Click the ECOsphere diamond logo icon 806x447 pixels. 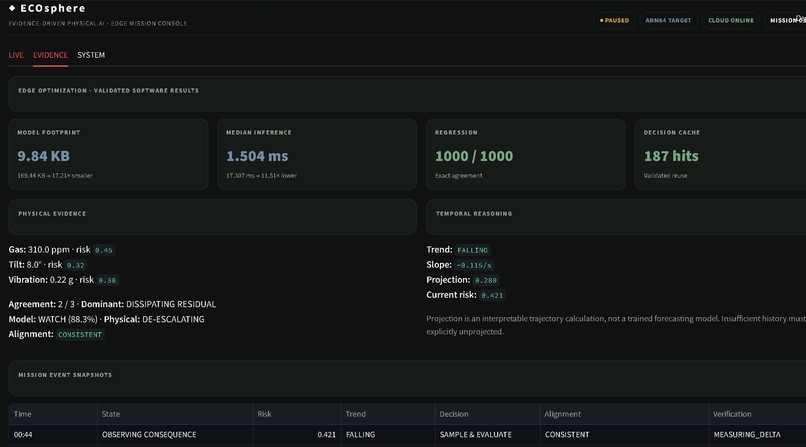(12, 8)
